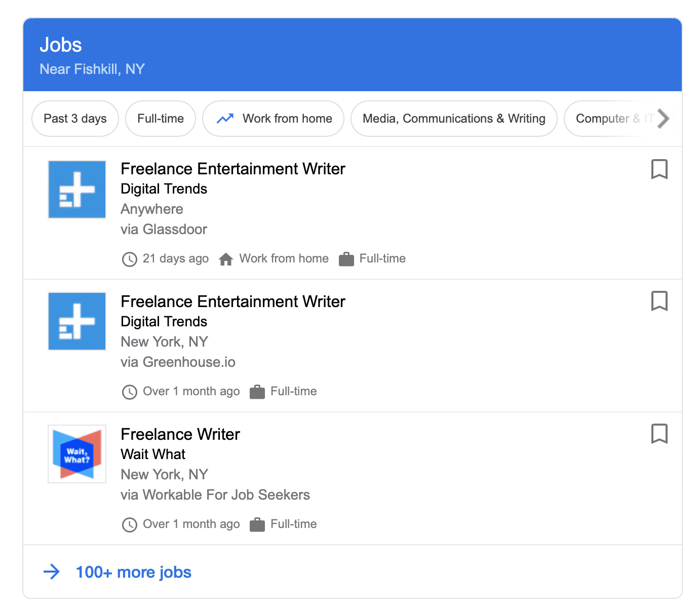Select the Computer & IT filter chip
The image size is (700, 604).
tap(613, 118)
